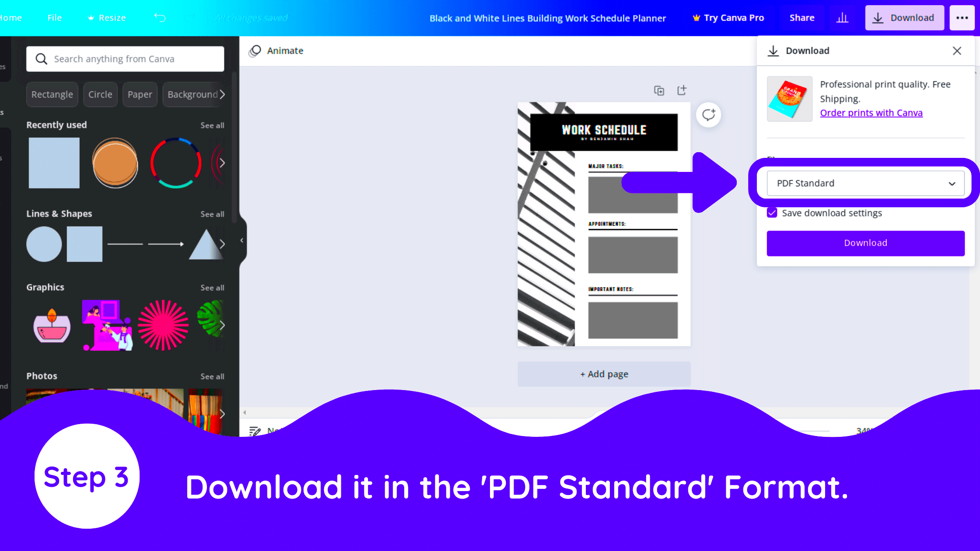Click the duplicate page icon
980x551 pixels.
tap(659, 90)
